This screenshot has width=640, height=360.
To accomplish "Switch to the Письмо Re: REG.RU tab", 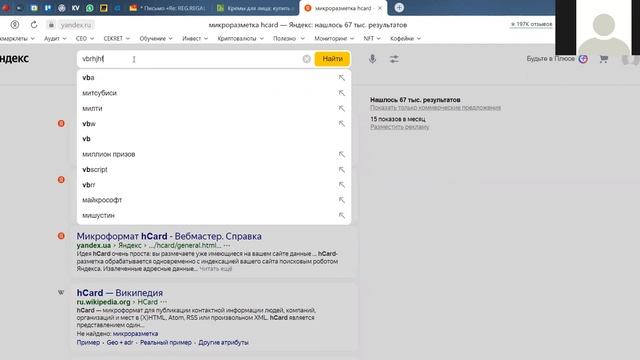I will point(167,8).
